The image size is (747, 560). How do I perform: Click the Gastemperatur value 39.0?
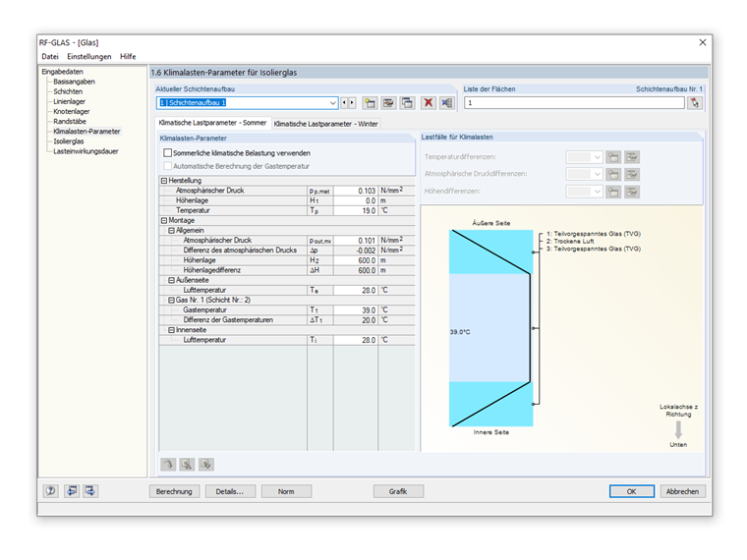click(x=356, y=310)
